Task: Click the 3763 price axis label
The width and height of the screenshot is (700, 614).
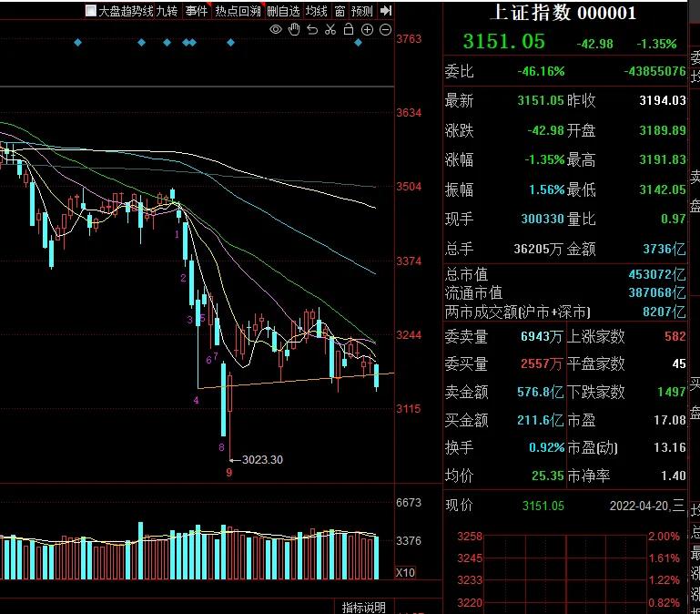Action: [409, 39]
